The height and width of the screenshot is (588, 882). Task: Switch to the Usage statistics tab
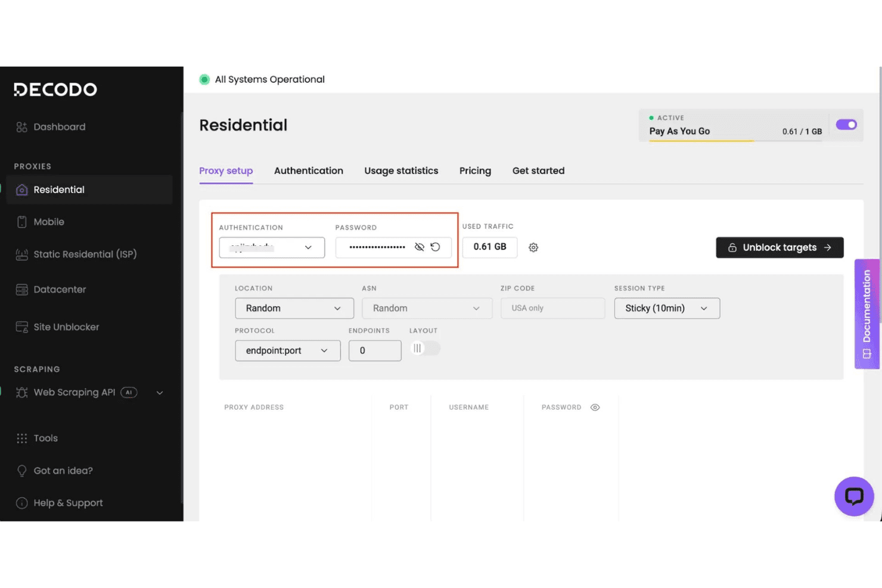(401, 171)
